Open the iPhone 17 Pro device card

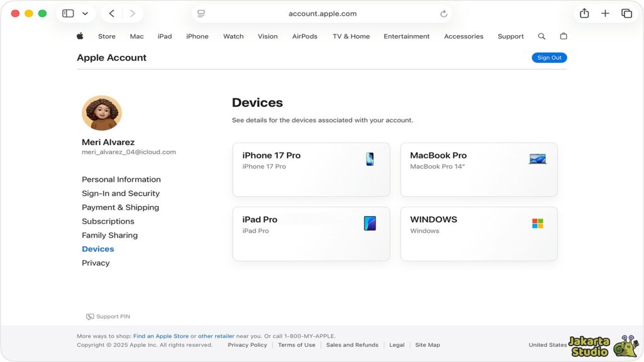click(311, 170)
